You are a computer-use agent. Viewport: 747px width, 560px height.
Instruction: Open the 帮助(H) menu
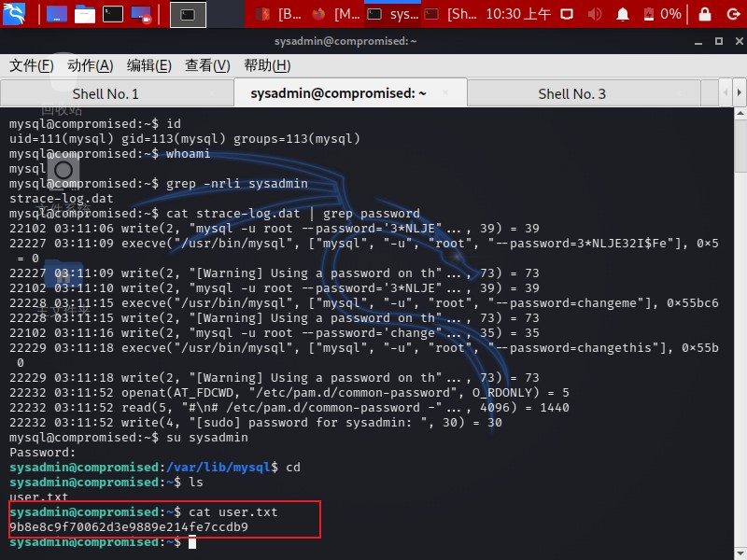(x=267, y=65)
